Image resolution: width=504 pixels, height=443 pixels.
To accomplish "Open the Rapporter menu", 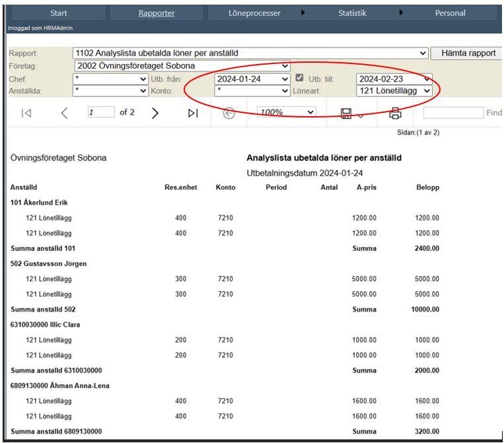I will (157, 13).
